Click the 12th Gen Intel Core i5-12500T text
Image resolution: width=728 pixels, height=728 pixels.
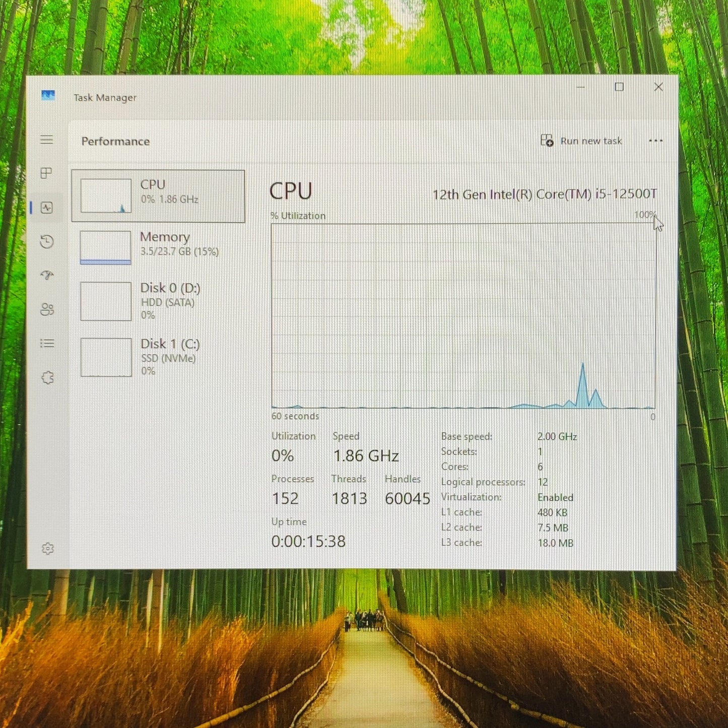(545, 194)
